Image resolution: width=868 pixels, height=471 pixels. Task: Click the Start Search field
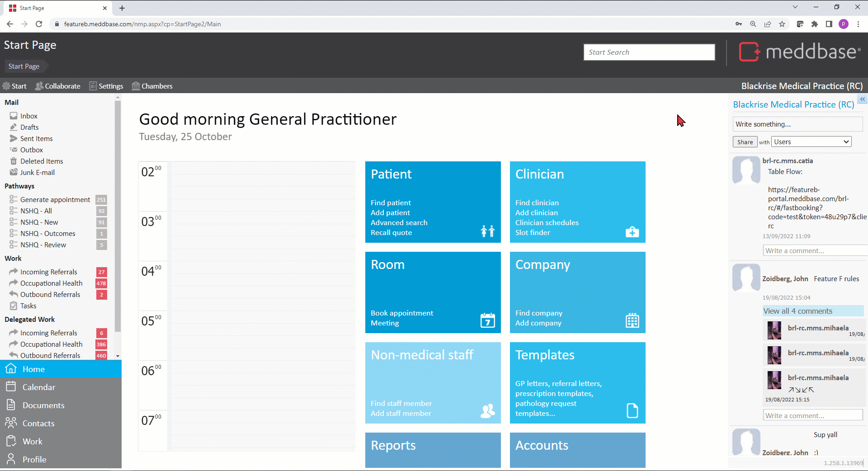(649, 52)
